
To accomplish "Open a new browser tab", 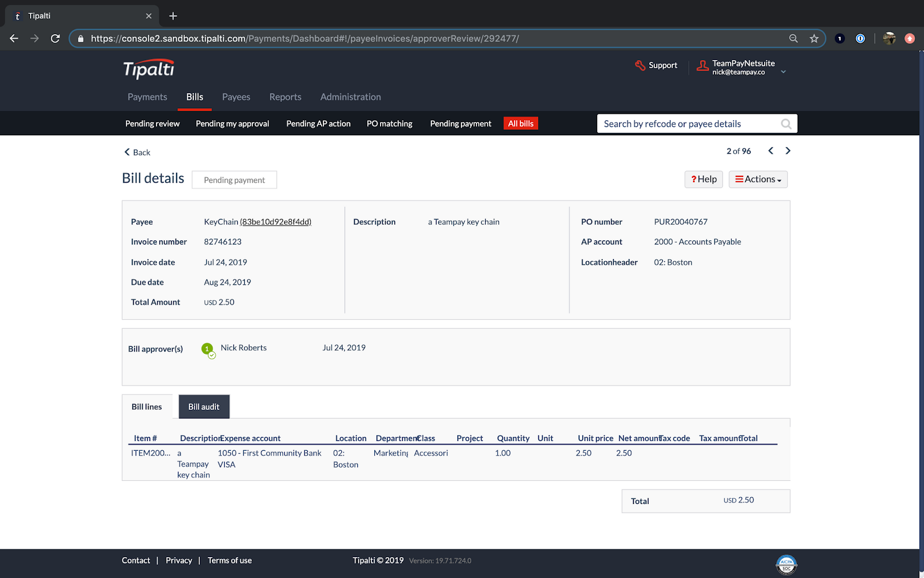I will point(173,16).
